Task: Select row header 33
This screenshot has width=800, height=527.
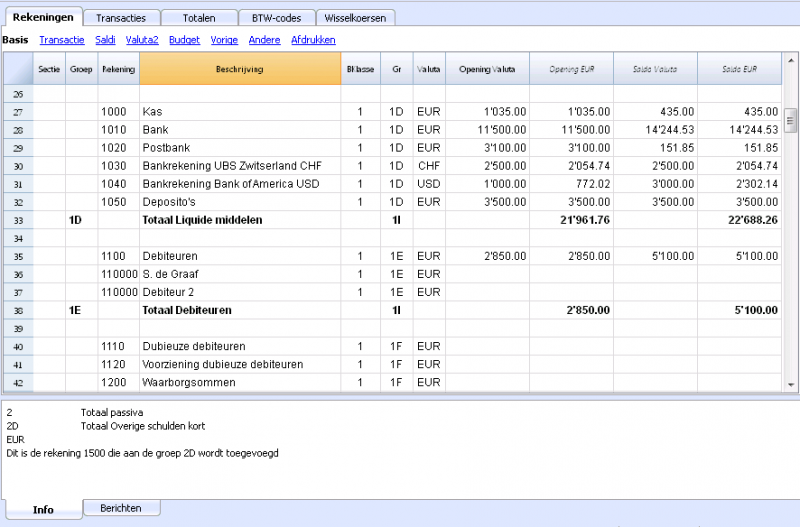Action: 18,220
